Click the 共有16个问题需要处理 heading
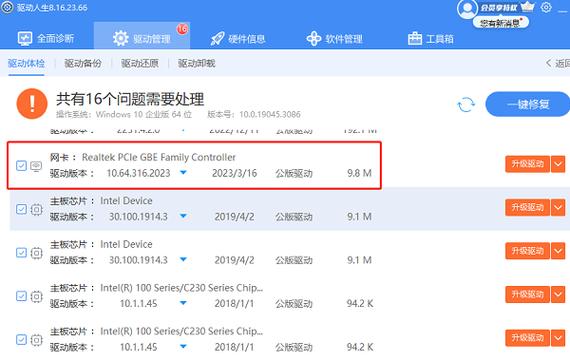 coord(130,99)
